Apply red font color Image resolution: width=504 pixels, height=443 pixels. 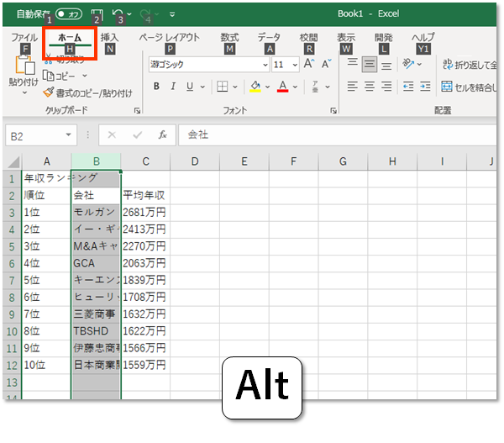tap(282, 87)
